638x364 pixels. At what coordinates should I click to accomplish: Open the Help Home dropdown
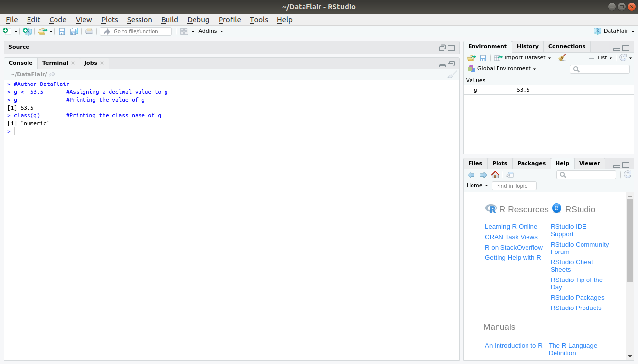(477, 186)
